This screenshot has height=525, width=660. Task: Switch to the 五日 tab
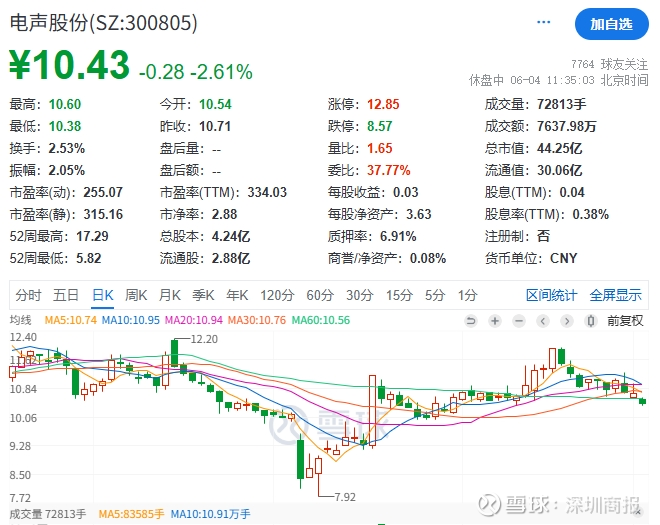(66, 295)
